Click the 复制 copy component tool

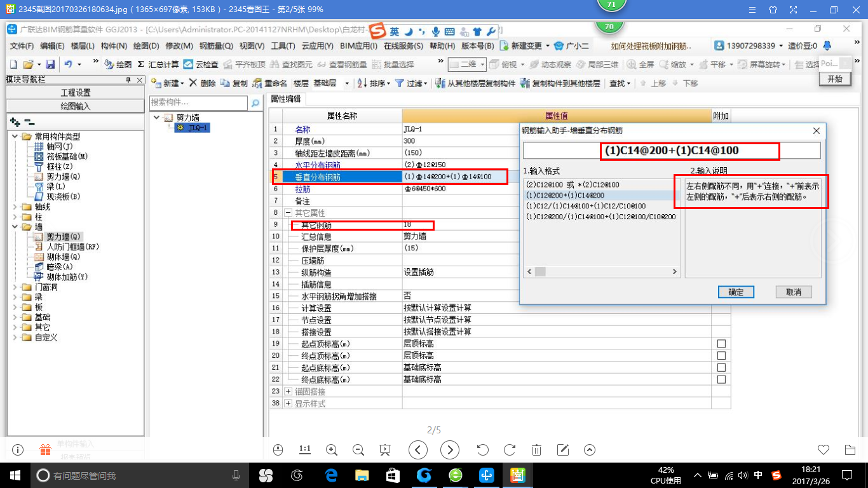(234, 83)
